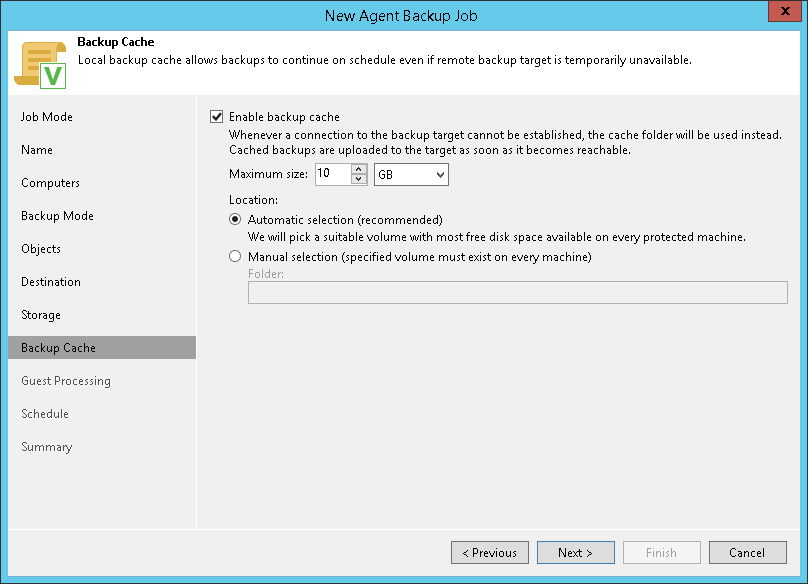Select the Objects wizard step
Viewport: 808px width, 584px height.
coord(41,249)
